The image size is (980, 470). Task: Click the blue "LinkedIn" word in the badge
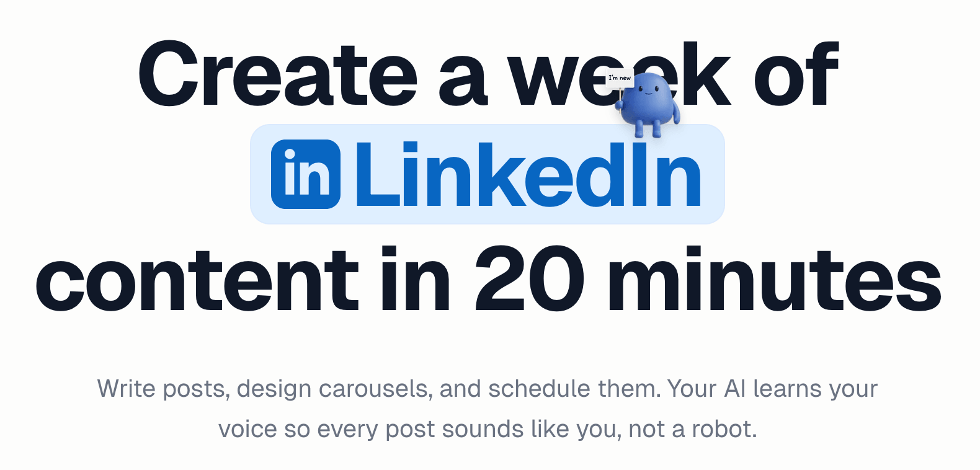click(x=528, y=174)
